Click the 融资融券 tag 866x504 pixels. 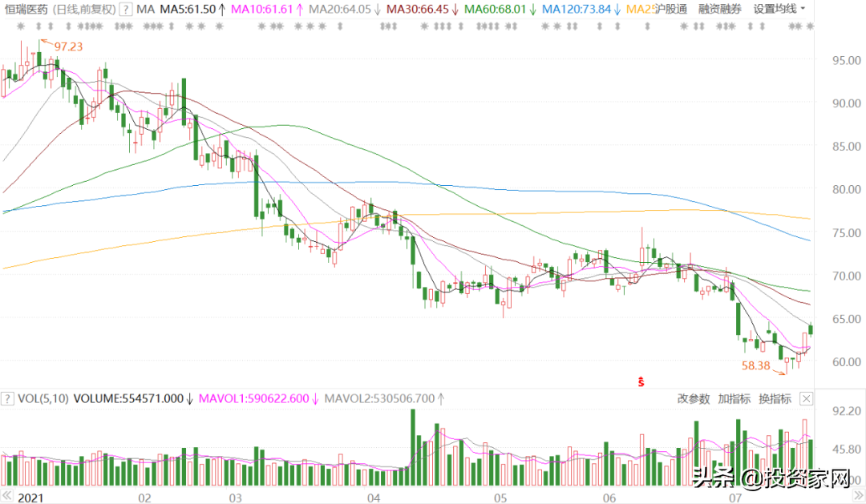point(719,10)
